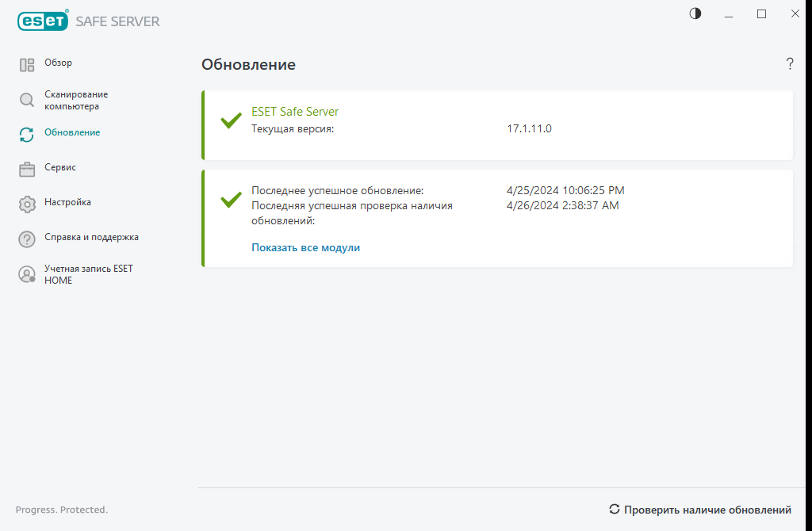Open help via top-right question mark
This screenshot has height=531, width=812.
(x=789, y=64)
